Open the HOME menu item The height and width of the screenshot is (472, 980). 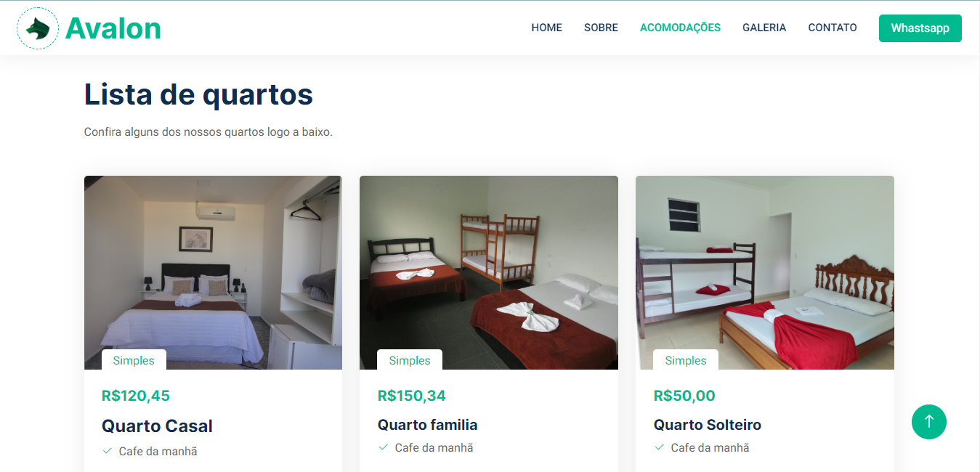tap(547, 28)
